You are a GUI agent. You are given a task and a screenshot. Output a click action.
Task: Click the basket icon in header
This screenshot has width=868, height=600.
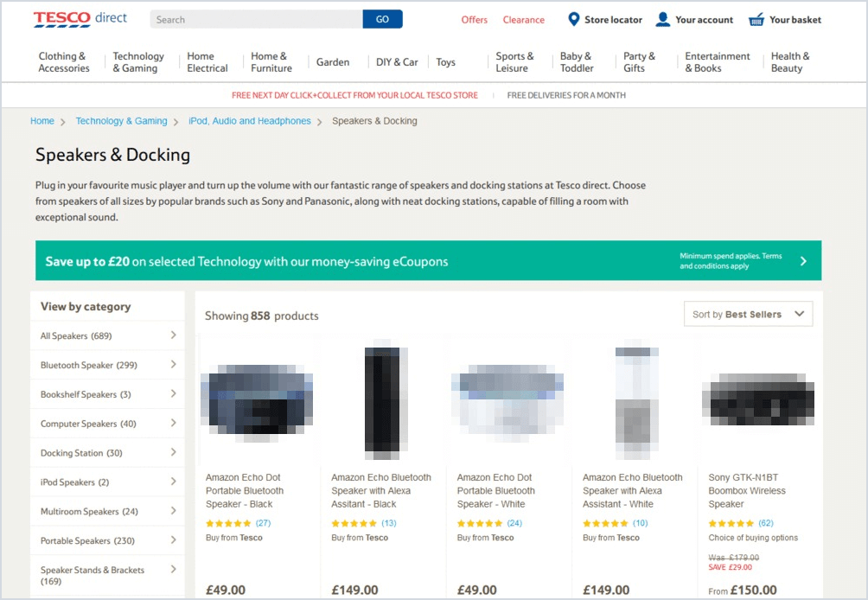coord(756,19)
